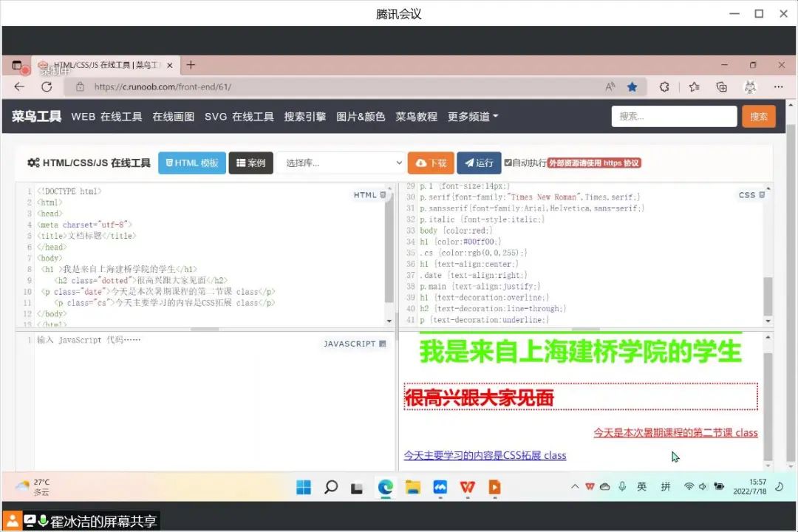Click the 拼 IME indicator
Viewport: 798px width, 532px height.
pyautogui.click(x=665, y=487)
